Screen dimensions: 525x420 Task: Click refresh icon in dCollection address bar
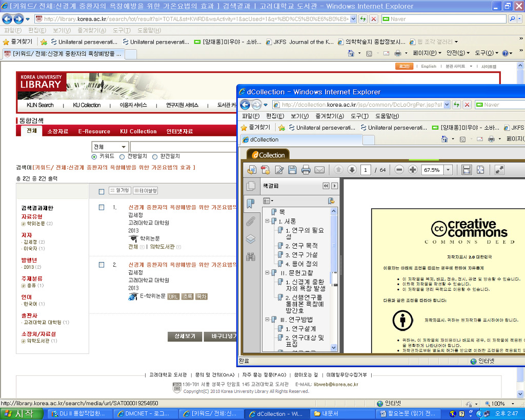(456, 105)
